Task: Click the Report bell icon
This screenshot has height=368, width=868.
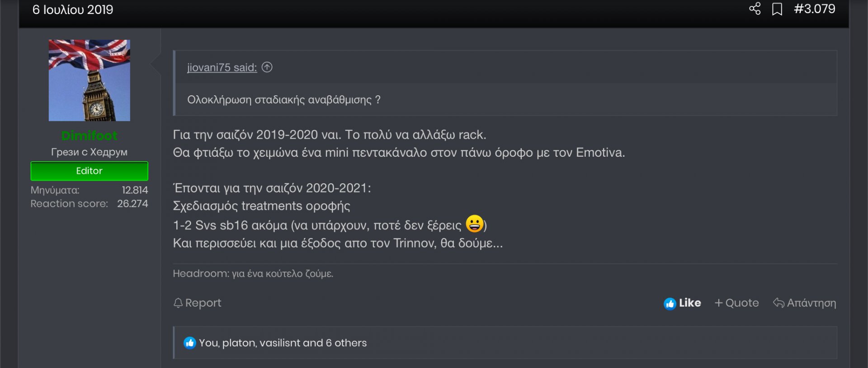Action: click(x=178, y=303)
